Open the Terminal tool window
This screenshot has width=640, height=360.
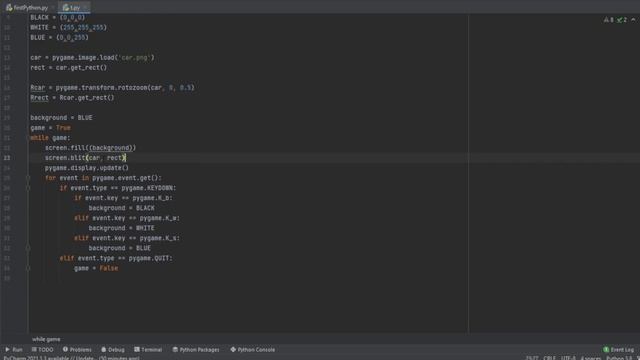pyautogui.click(x=148, y=350)
